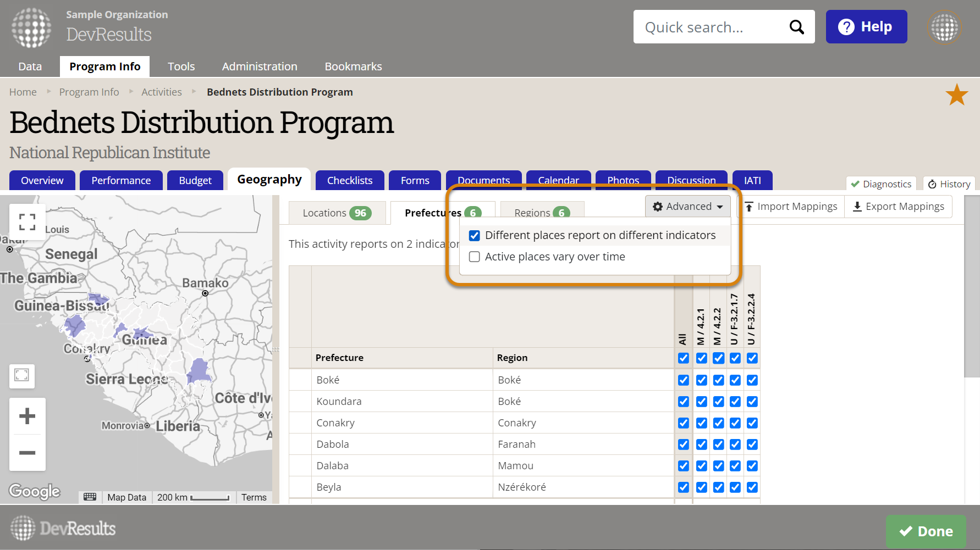Toggle M / 4.2.2 checkbox for Conakry prefecture
Image resolution: width=980 pixels, height=550 pixels.
pyautogui.click(x=719, y=423)
